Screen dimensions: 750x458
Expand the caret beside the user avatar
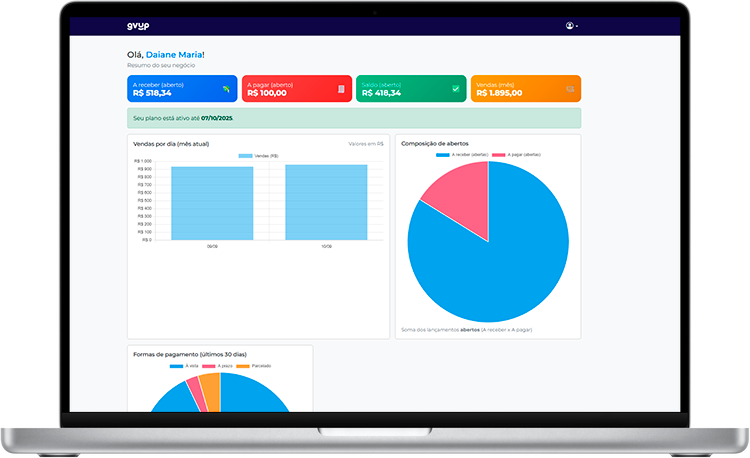click(577, 26)
